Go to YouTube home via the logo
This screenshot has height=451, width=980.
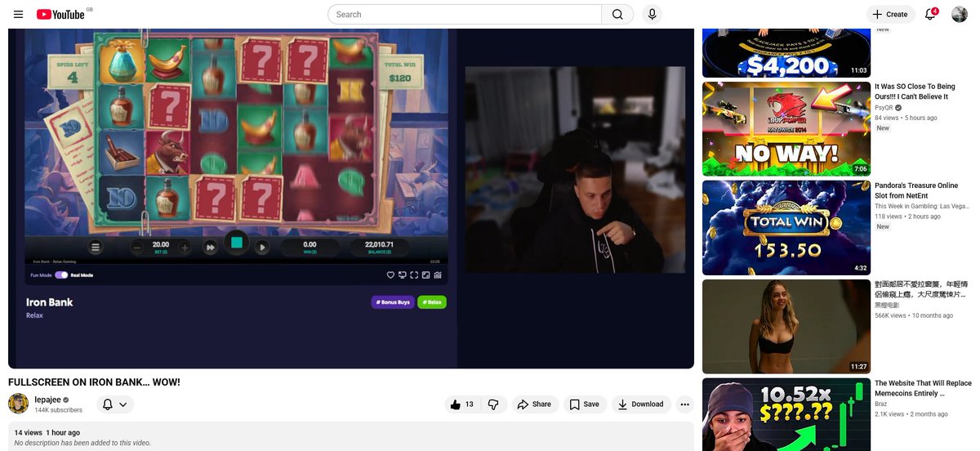[60, 14]
